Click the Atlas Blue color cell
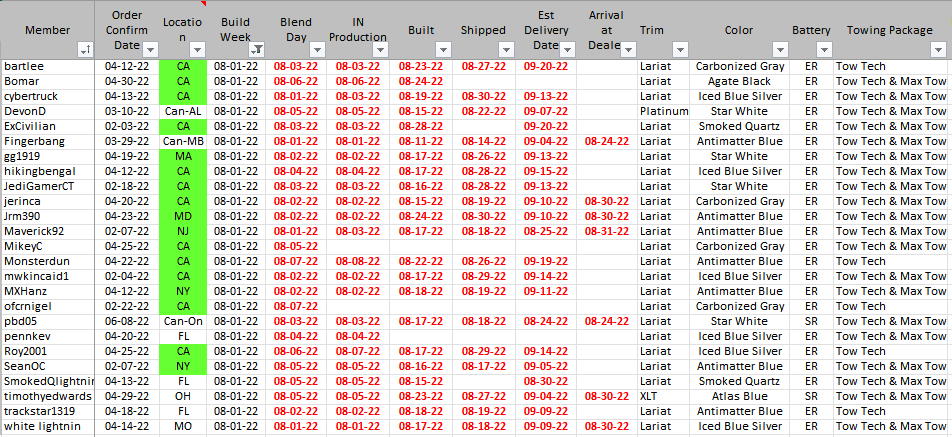The height and width of the screenshot is (437, 952). pyautogui.click(x=739, y=396)
